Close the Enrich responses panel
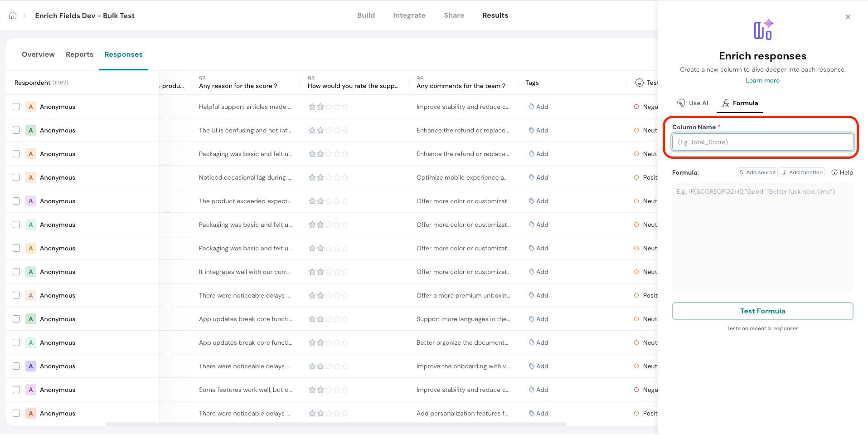Image resolution: width=868 pixels, height=435 pixels. coord(848,17)
